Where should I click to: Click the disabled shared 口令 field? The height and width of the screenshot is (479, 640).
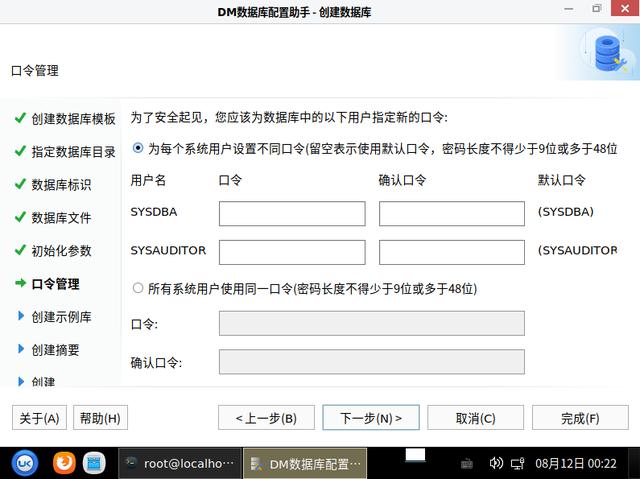(x=371, y=324)
